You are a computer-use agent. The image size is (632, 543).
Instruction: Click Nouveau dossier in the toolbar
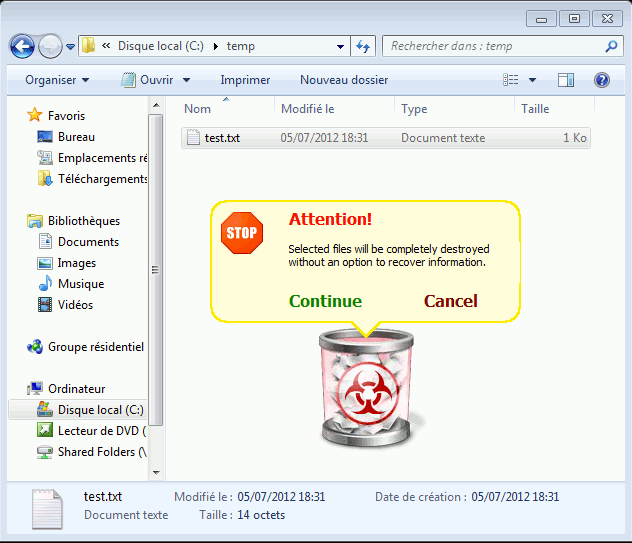pyautogui.click(x=344, y=80)
